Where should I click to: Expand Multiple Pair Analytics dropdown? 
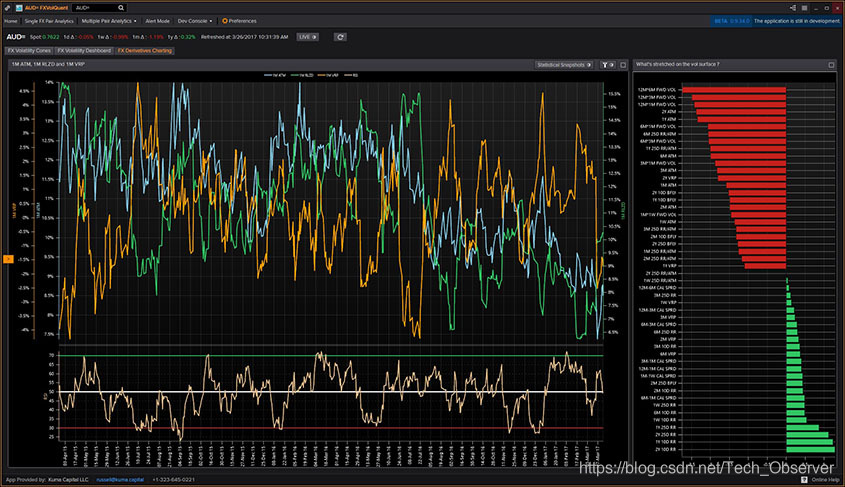tap(109, 21)
